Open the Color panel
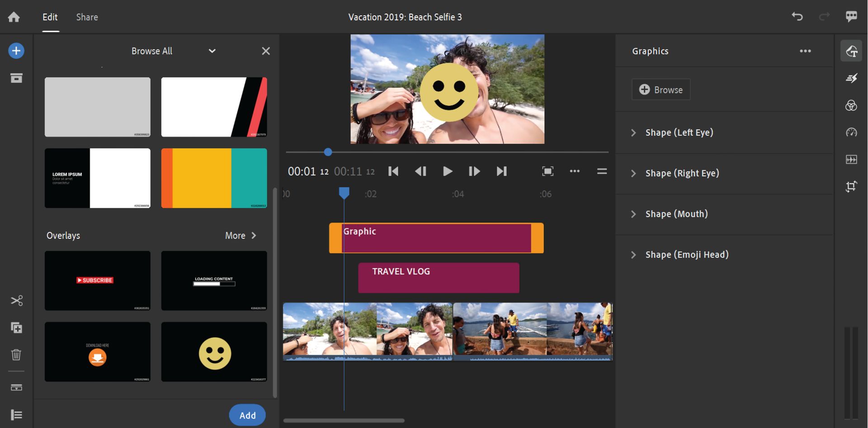The height and width of the screenshot is (428, 868). coord(851,105)
